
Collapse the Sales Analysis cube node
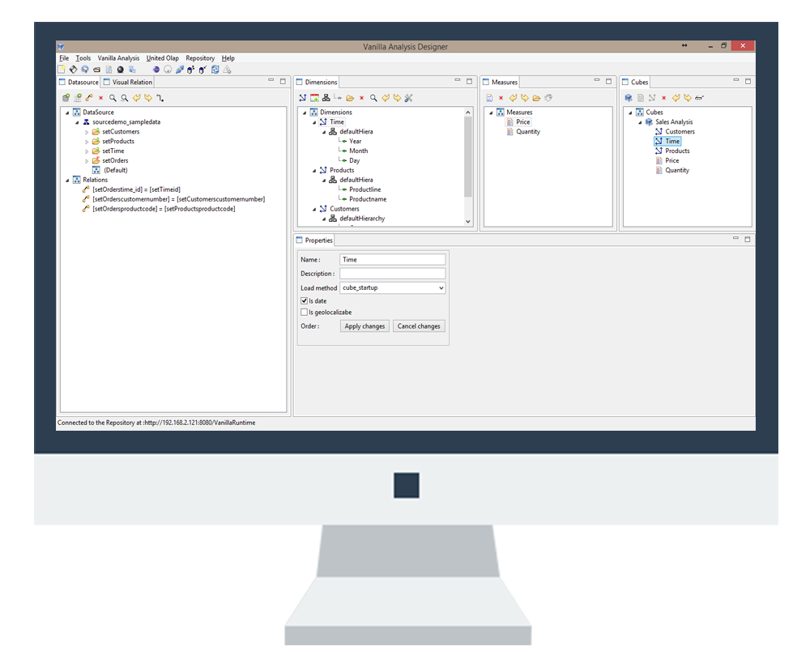click(640, 122)
